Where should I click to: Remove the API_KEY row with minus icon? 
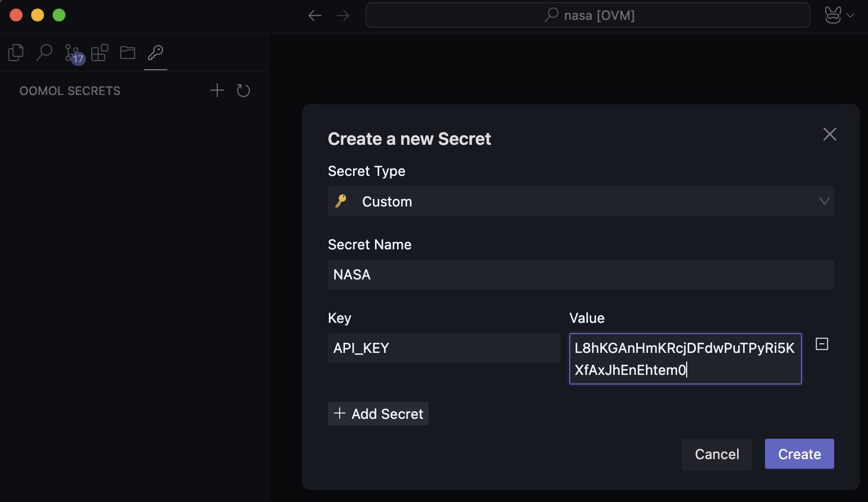point(822,344)
